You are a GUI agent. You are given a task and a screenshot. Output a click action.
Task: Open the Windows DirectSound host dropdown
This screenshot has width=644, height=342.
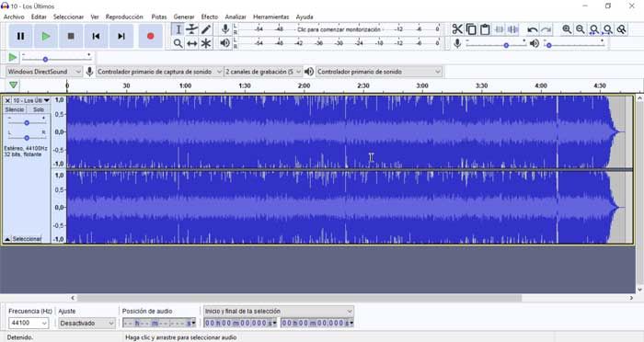[x=44, y=72]
